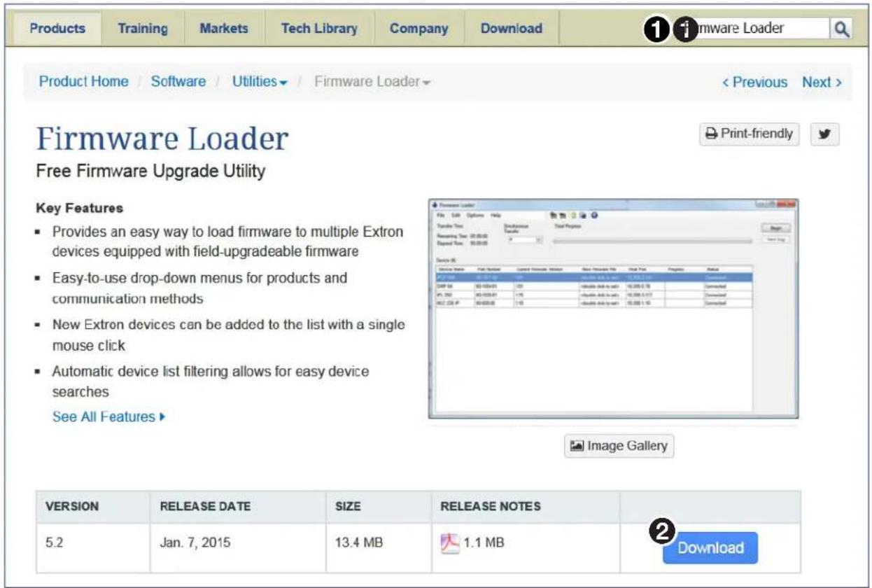Screen dimensions: 872x588
Task: Go to the Next product
Action: coord(822,83)
